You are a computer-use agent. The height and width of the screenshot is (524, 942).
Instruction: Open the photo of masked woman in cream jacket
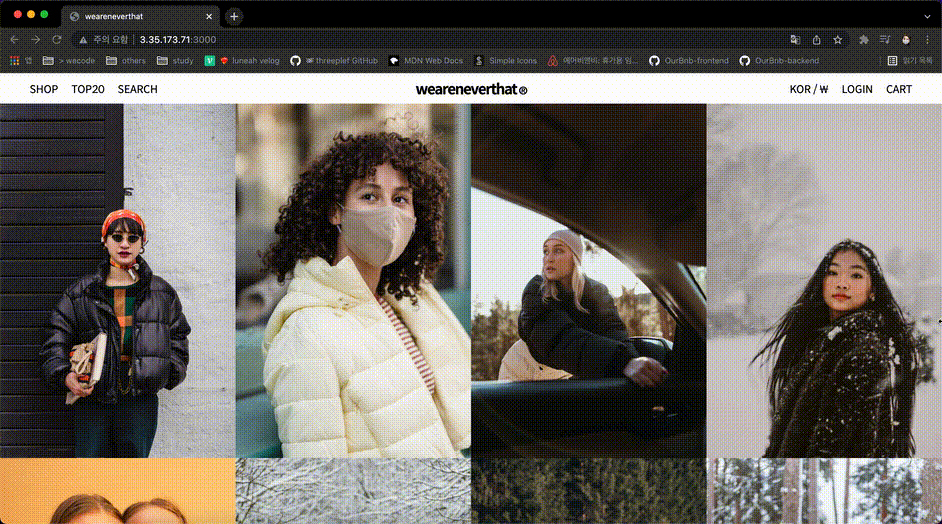(x=353, y=281)
